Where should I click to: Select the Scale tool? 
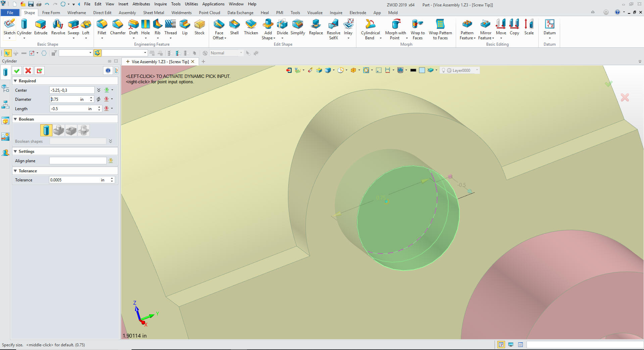pyautogui.click(x=529, y=27)
